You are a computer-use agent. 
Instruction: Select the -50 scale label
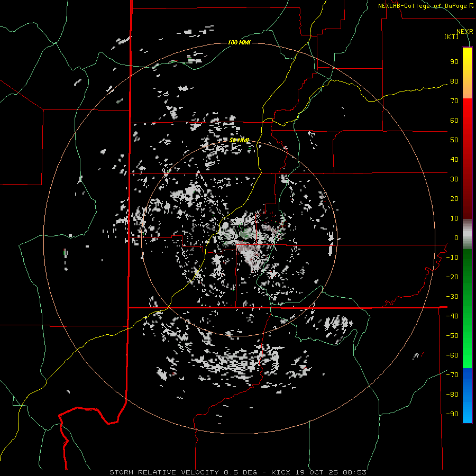click(x=452, y=336)
